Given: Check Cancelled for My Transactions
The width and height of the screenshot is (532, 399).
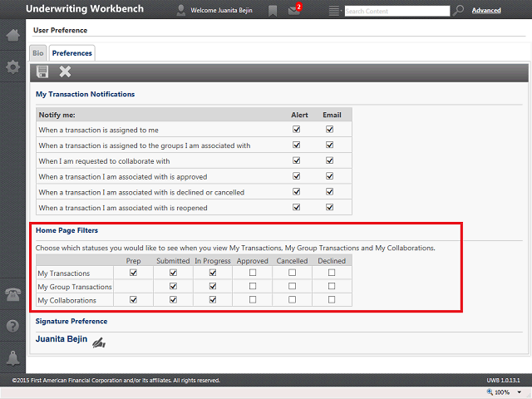Looking at the screenshot, I should tap(292, 273).
